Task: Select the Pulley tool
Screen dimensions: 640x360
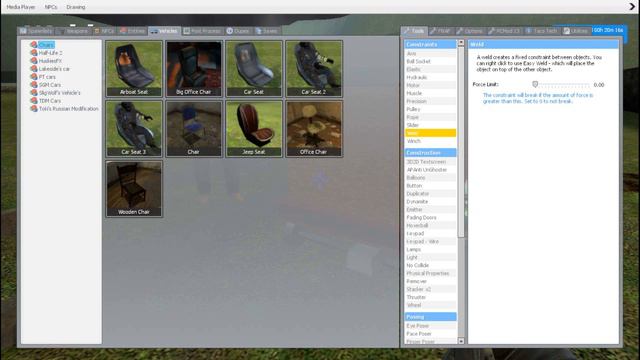Action: point(431,109)
